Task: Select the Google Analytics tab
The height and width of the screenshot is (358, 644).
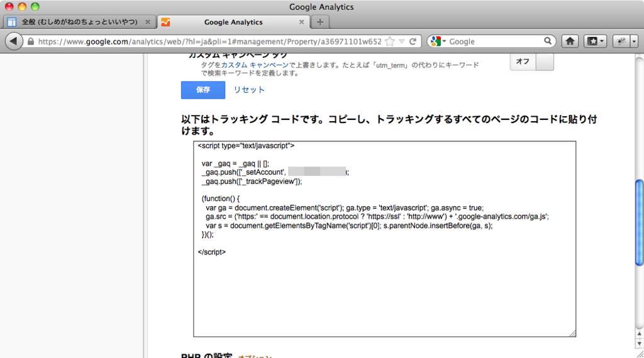Action: pos(233,22)
